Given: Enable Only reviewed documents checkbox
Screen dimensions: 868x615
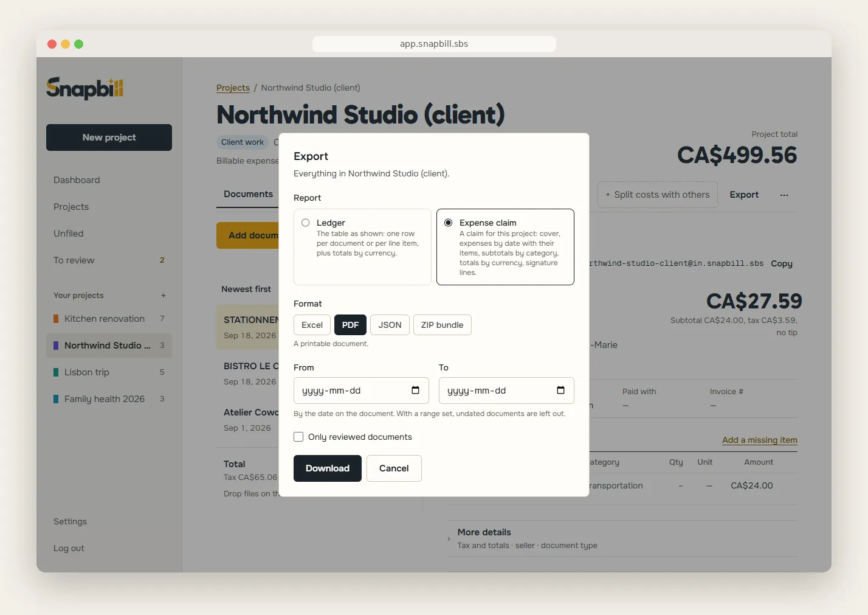Looking at the screenshot, I should 298,437.
